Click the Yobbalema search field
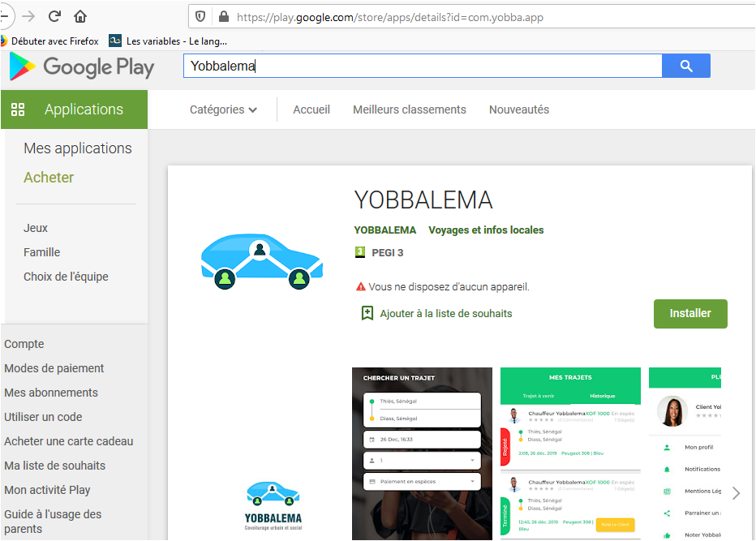 [x=423, y=66]
